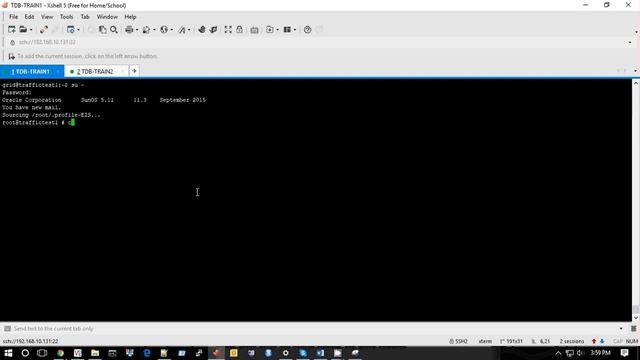The height and width of the screenshot is (360, 640).
Task: Toggle Full Screen toolbar icon
Action: [228, 29]
